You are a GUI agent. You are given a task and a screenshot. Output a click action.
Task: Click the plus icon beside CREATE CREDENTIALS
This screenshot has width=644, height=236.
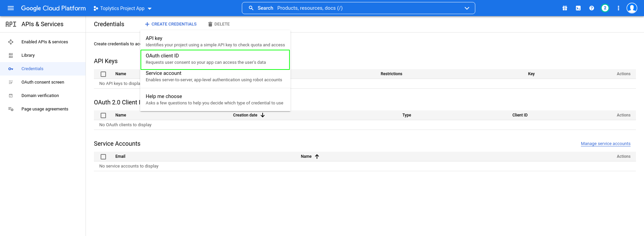pyautogui.click(x=147, y=24)
